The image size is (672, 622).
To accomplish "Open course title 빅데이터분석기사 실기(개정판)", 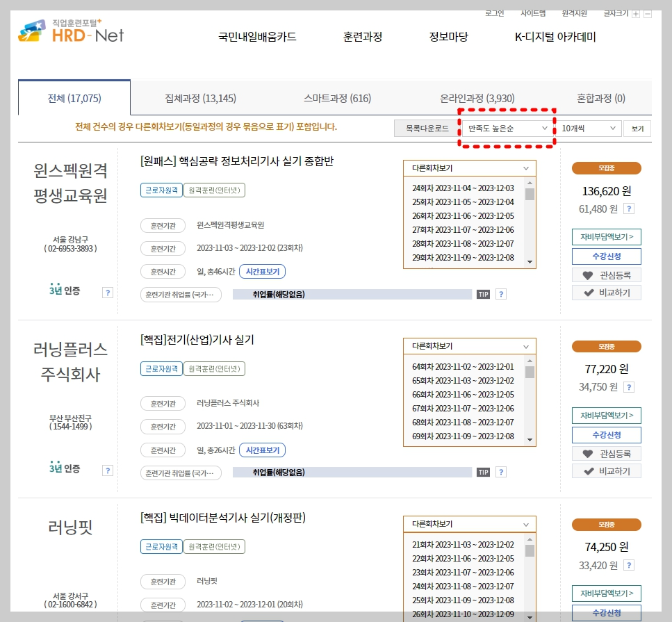I will pyautogui.click(x=223, y=517).
